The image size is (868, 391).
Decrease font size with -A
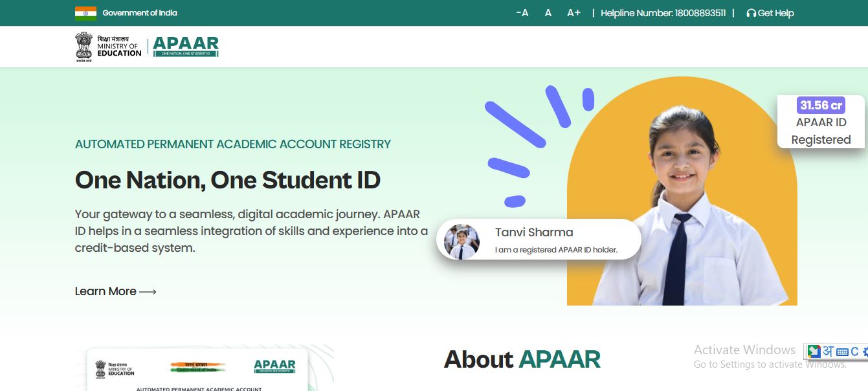tap(522, 13)
